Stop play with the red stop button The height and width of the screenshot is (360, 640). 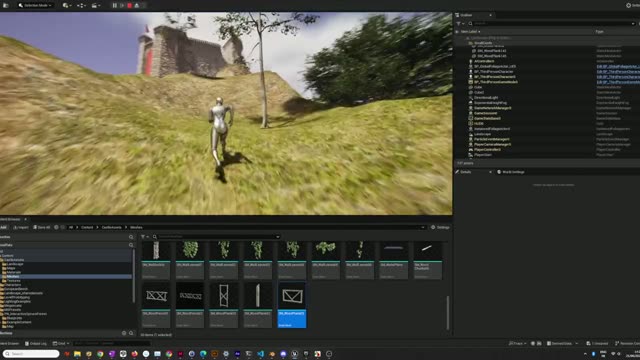pyautogui.click(x=129, y=5)
